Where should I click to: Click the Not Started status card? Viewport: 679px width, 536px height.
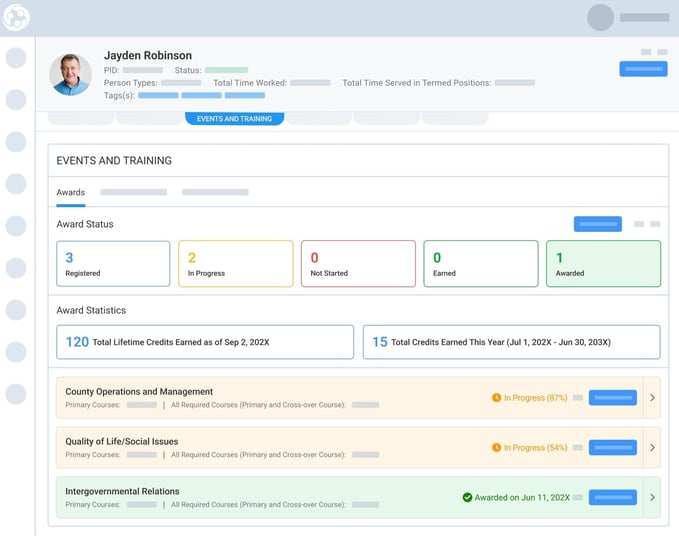[x=358, y=264]
